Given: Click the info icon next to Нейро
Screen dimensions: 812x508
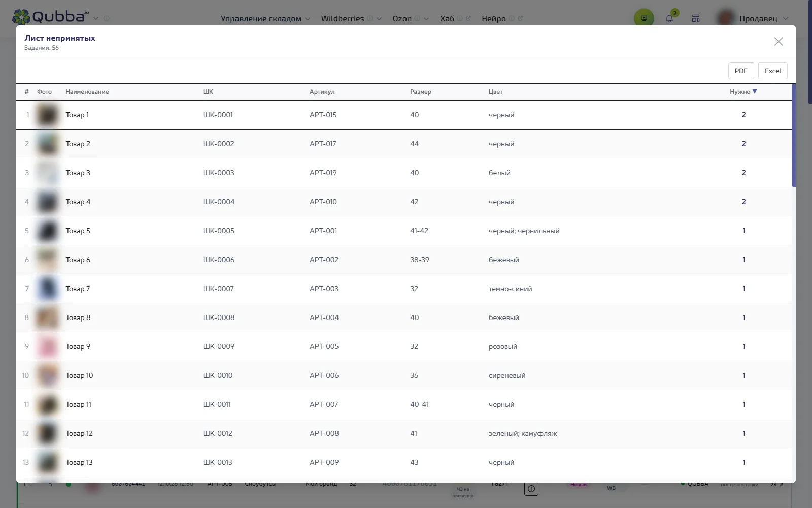Looking at the screenshot, I should tap(512, 19).
